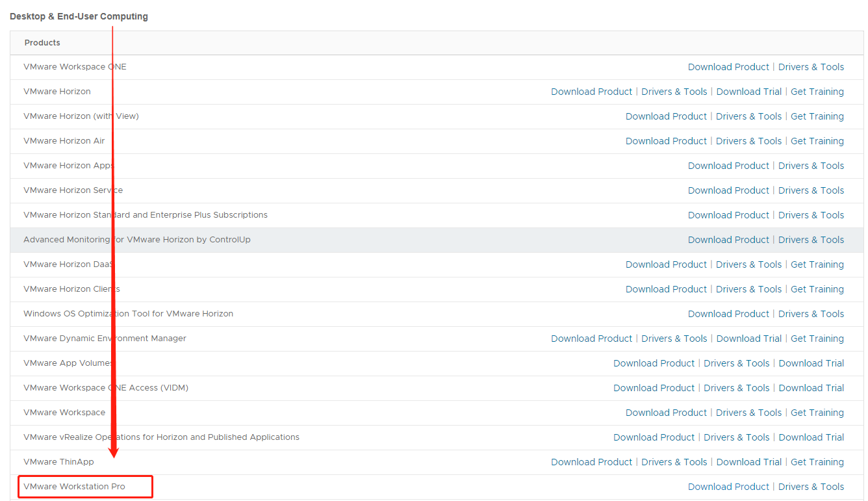Open Download Trial for VMware Horizon

[748, 92]
